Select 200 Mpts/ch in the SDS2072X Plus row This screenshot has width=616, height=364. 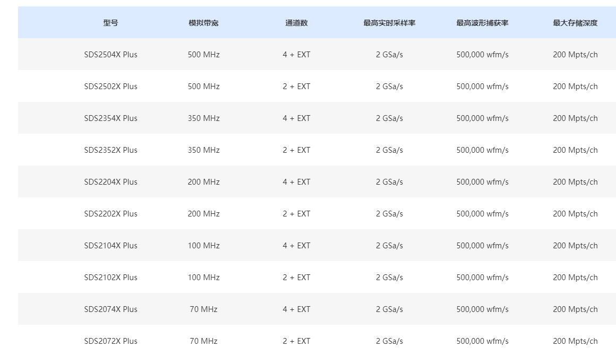coord(575,341)
